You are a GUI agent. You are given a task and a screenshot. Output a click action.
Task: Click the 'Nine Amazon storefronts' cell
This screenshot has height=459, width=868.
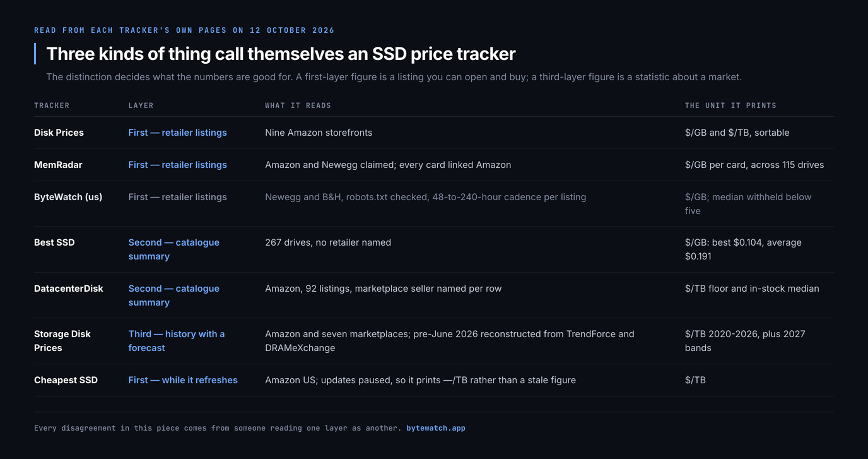click(x=319, y=133)
